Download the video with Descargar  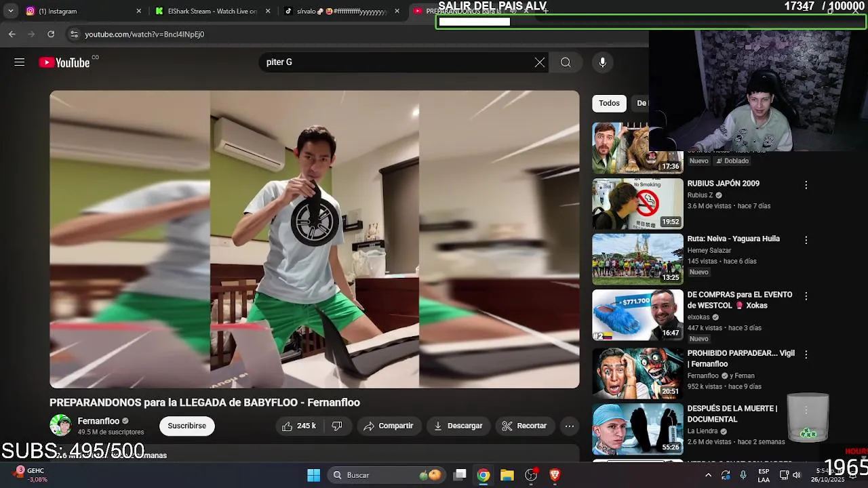(x=458, y=426)
